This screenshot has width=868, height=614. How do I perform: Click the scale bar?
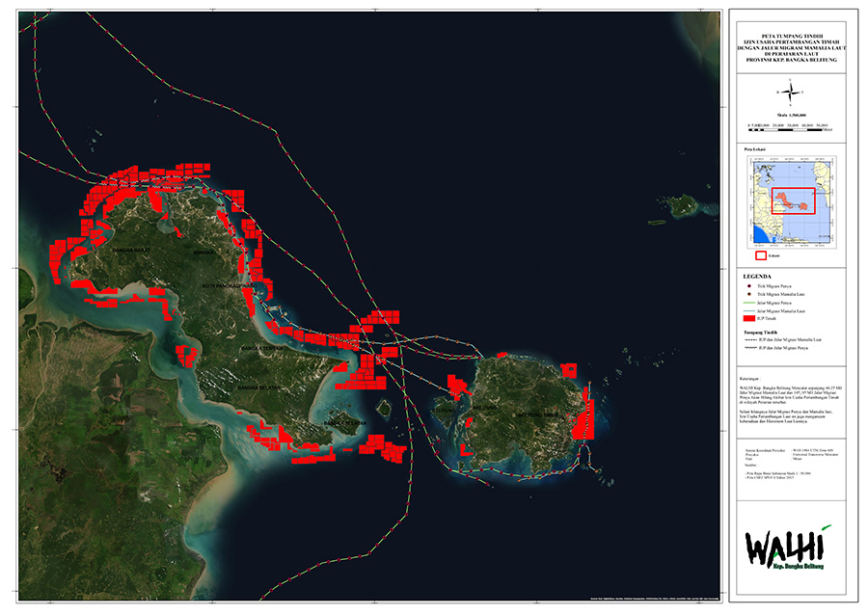click(790, 126)
